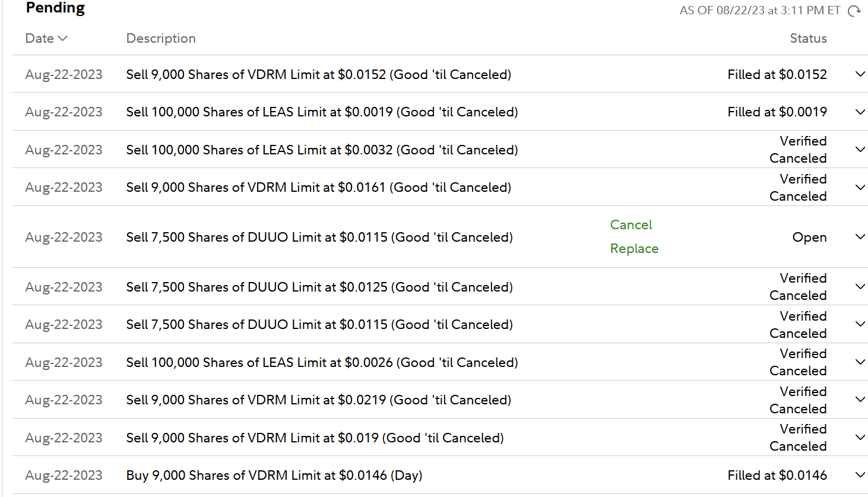Replace the open DUUO sell order
Image resolution: width=868 pixels, height=497 pixels.
[634, 249]
